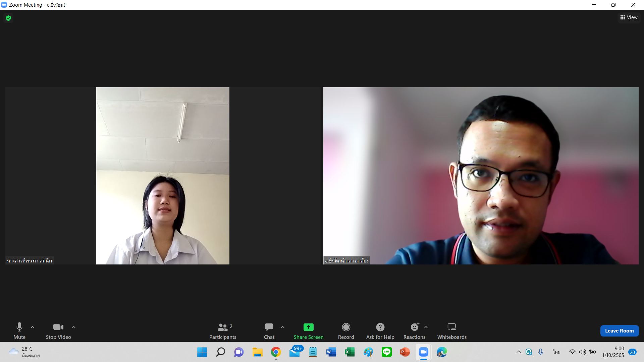Open the Reactions menu
The height and width of the screenshot is (362, 644).
[x=414, y=331]
